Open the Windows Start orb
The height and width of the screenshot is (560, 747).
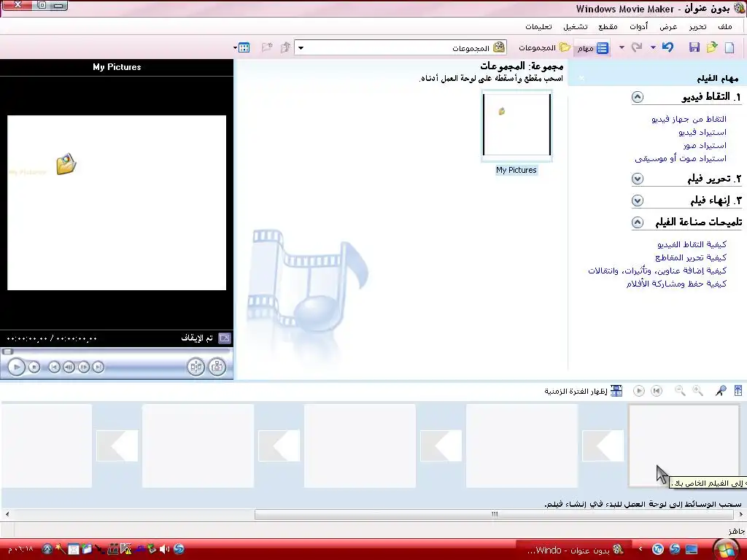[x=726, y=550]
